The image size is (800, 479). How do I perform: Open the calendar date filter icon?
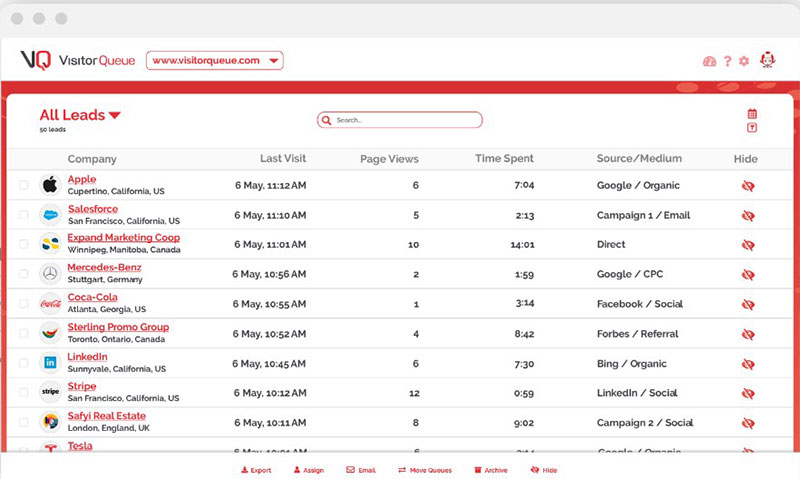tap(752, 114)
